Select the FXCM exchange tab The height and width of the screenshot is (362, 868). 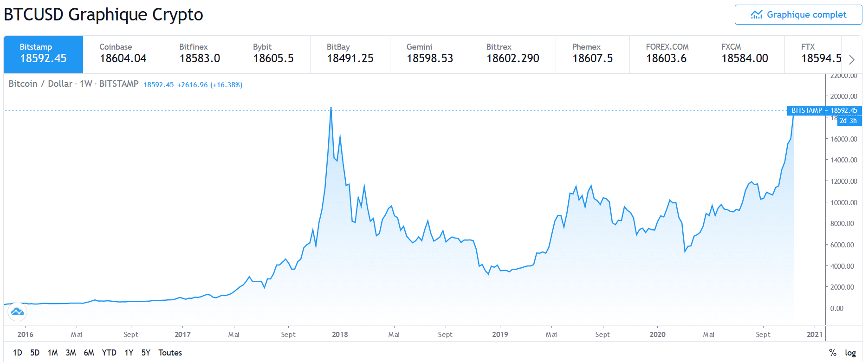click(745, 54)
